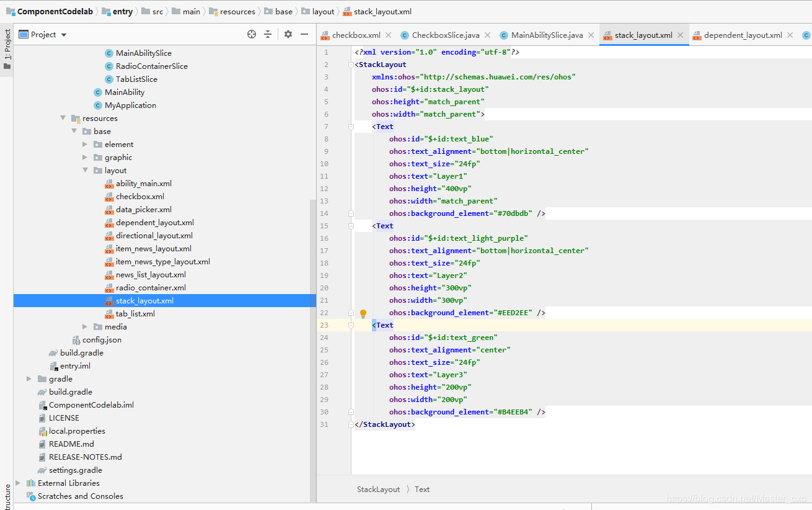Open item_news_type_layout.xml in the tree

point(163,262)
